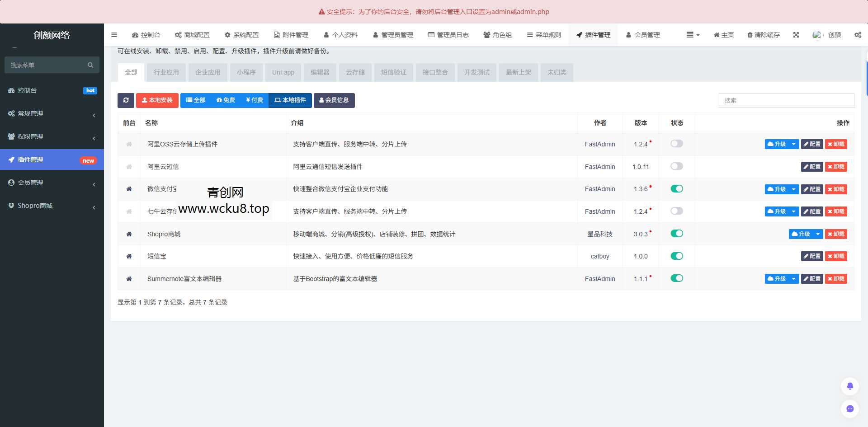868x427 pixels.
Task: Expand the Shopro商城 sidebar menu
Action: tap(52, 206)
